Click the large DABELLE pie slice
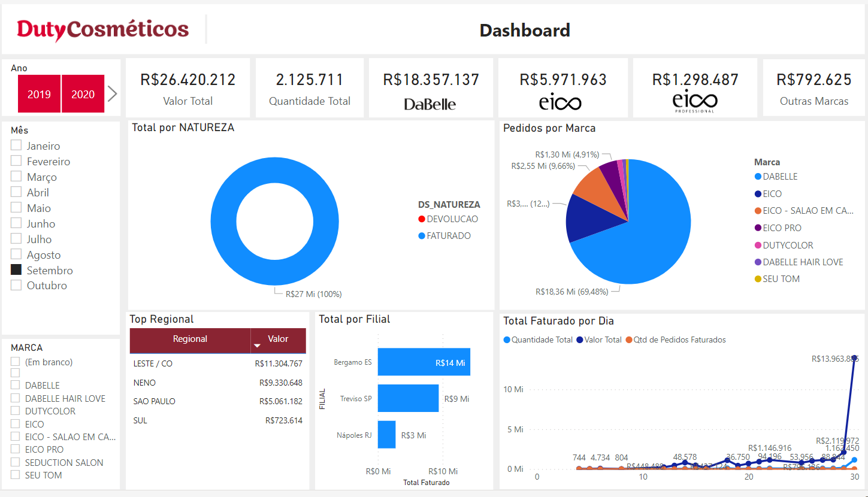Image resolution: width=868 pixels, height=497 pixels. click(x=647, y=240)
